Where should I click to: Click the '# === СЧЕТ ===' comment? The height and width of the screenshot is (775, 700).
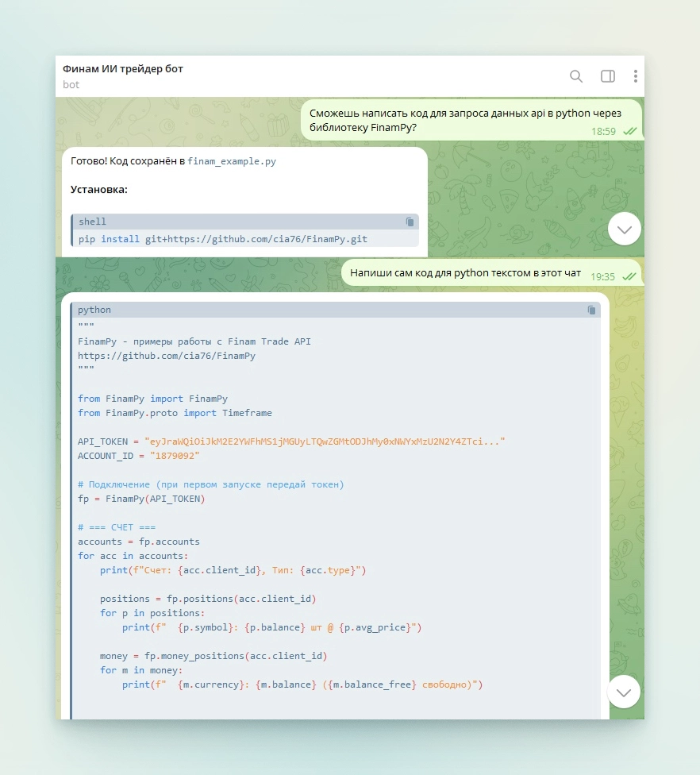[x=117, y=527]
